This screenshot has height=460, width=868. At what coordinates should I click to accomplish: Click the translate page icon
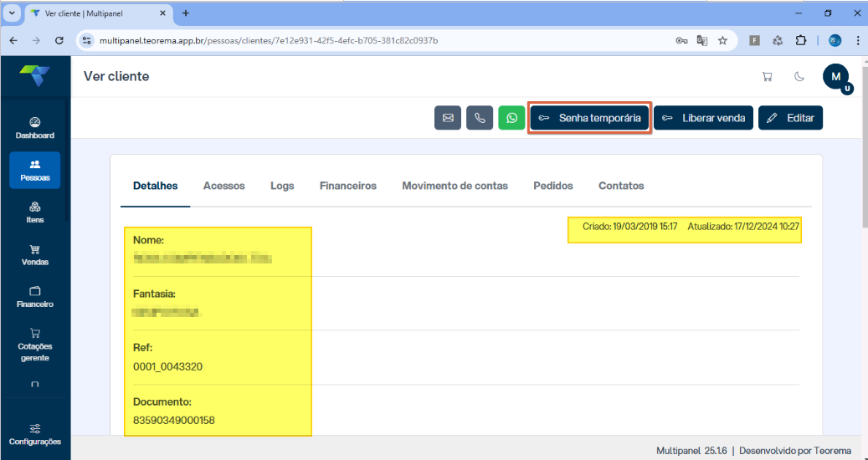702,40
